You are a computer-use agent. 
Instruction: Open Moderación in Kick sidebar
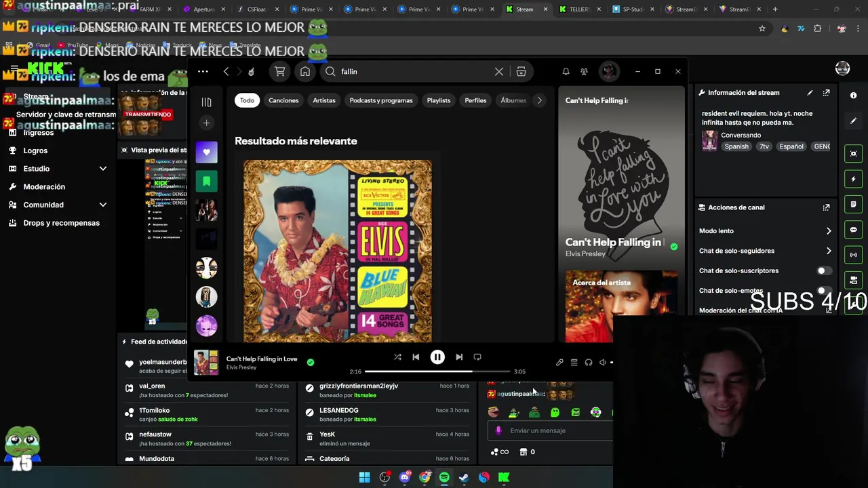point(44,186)
